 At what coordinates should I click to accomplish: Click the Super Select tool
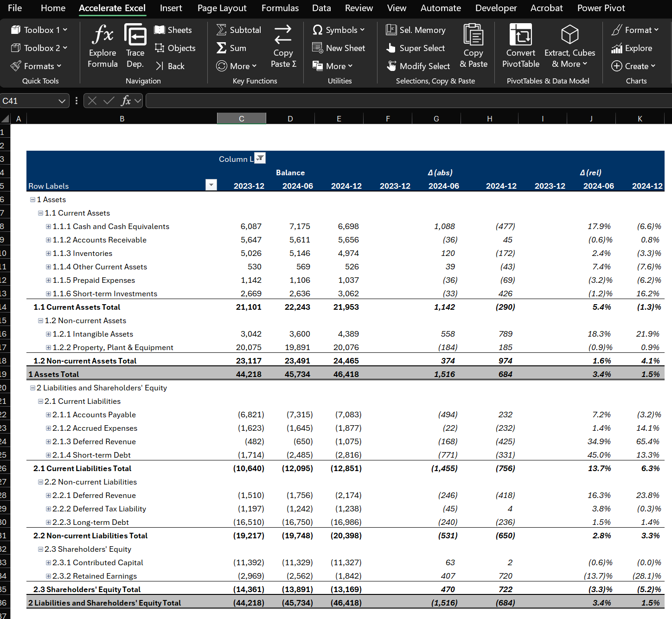[x=416, y=48]
